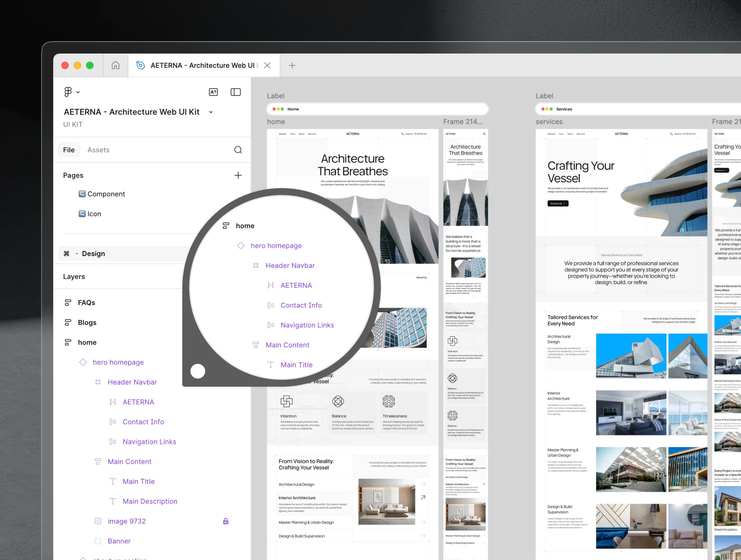The width and height of the screenshot is (741, 560).
Task: Click the Timelessness icon in home frame
Action: click(389, 401)
